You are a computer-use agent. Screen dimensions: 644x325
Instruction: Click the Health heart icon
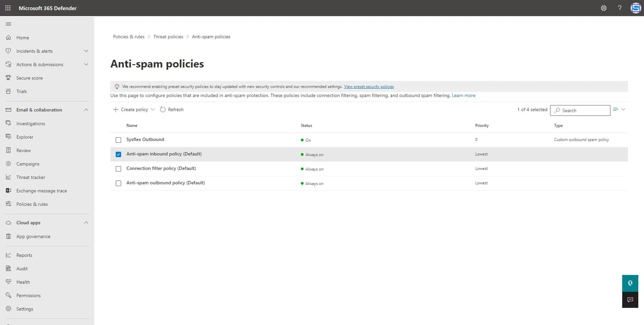(x=9, y=282)
